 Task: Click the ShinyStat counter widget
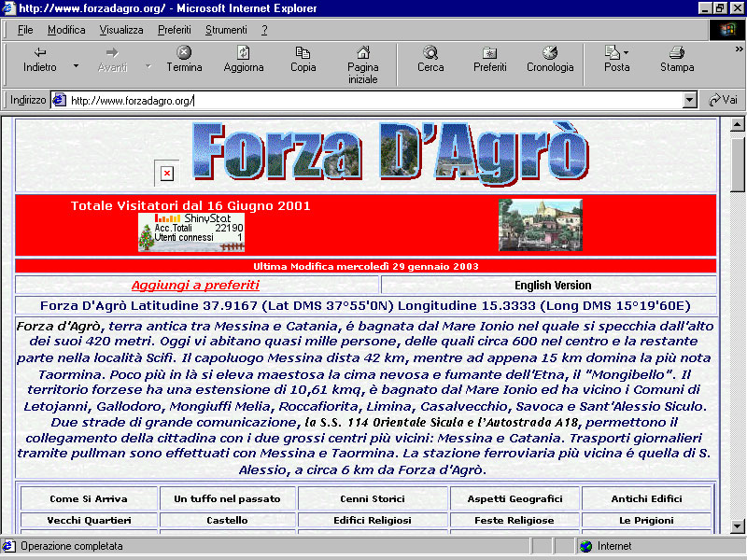click(191, 231)
